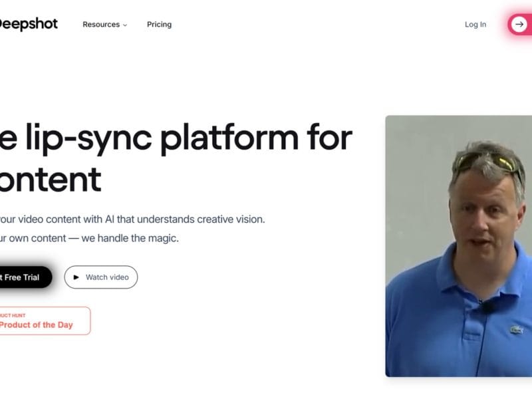This screenshot has width=532, height=399.
Task: Expand the chevron next to Resources
Action: [x=125, y=25]
